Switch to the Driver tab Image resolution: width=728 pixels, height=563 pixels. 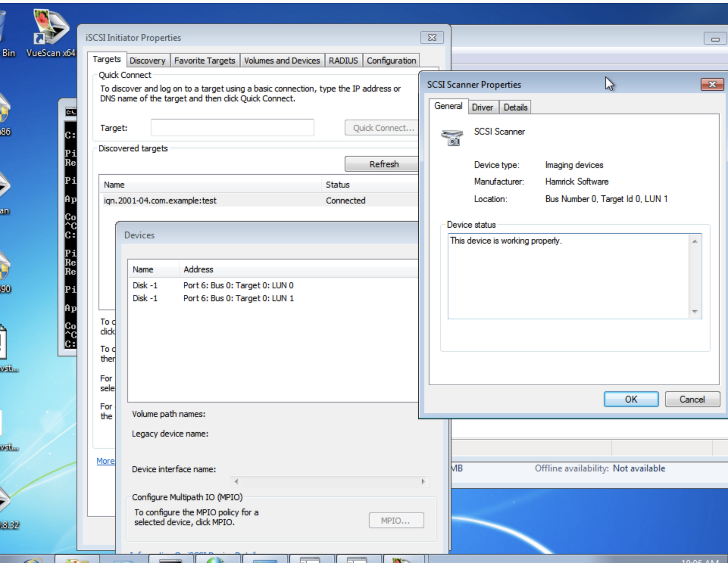(x=482, y=108)
